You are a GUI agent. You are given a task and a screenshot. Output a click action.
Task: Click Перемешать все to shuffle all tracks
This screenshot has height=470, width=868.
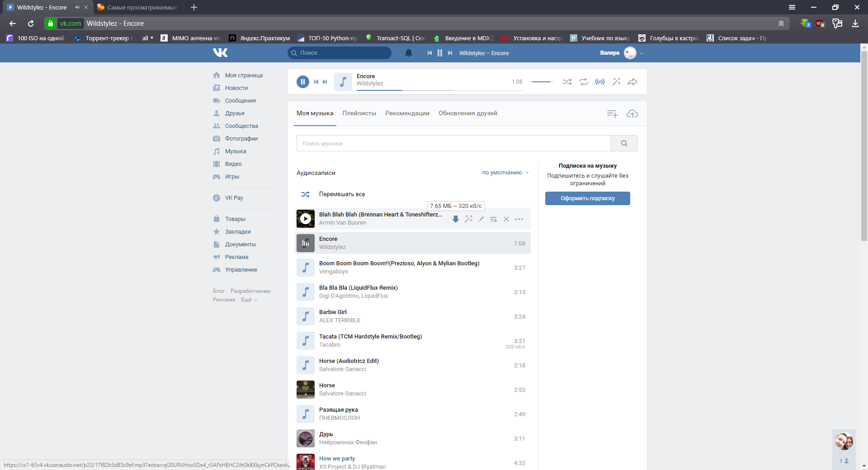342,194
